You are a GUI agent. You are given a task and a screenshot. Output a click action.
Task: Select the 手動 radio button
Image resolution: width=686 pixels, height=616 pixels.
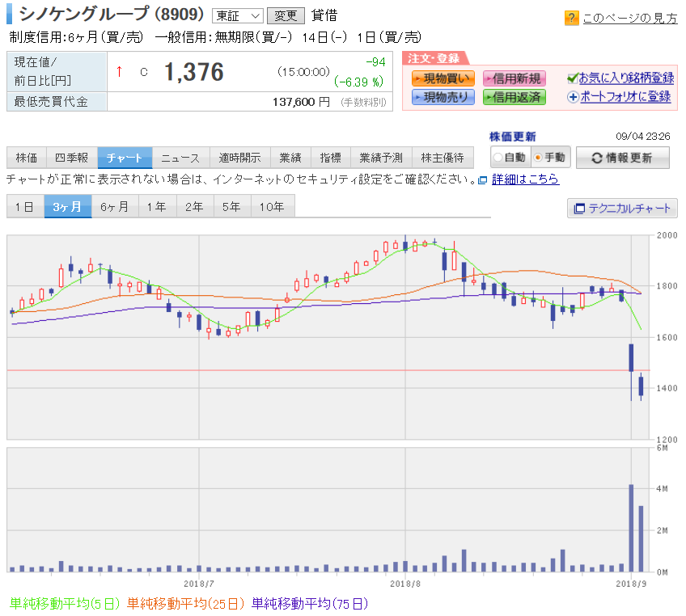pos(538,158)
